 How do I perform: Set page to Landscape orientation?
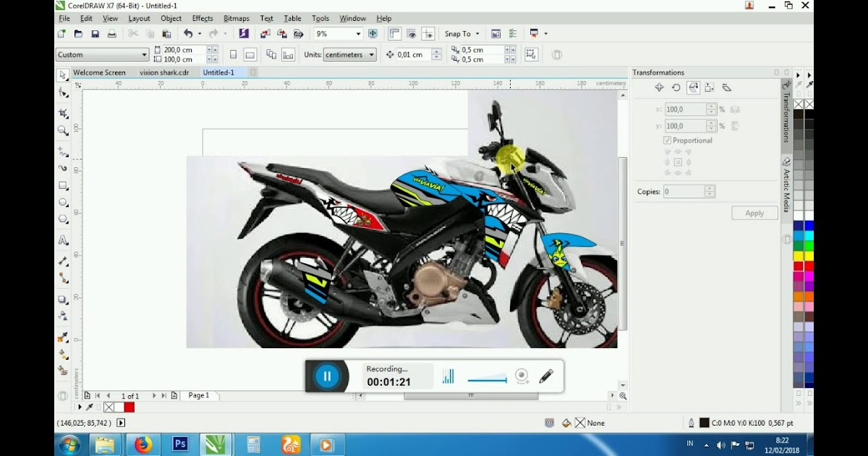(250, 54)
